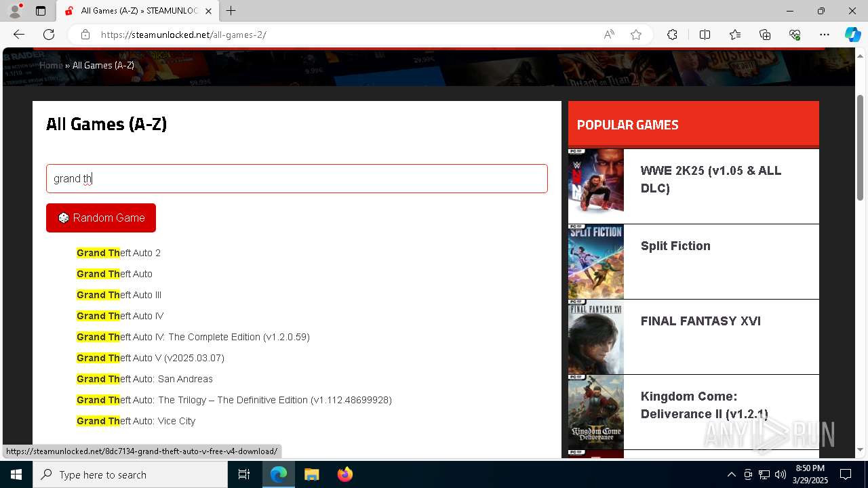868x488 pixels.
Task: Open the network status icon
Action: pyautogui.click(x=764, y=474)
